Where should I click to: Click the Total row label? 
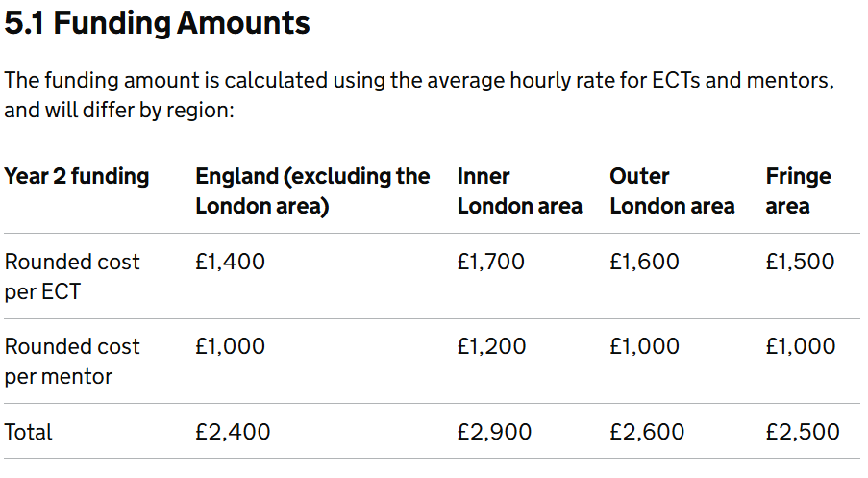[28, 432]
